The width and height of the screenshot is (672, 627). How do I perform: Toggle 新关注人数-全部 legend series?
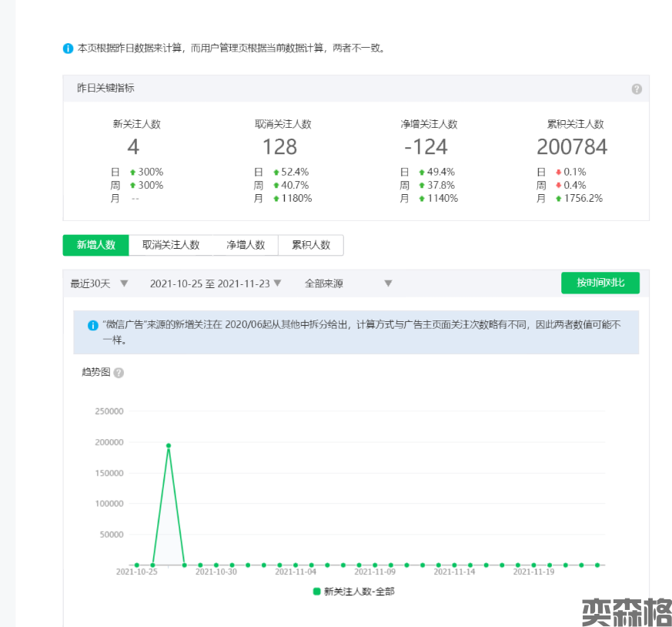tap(353, 592)
